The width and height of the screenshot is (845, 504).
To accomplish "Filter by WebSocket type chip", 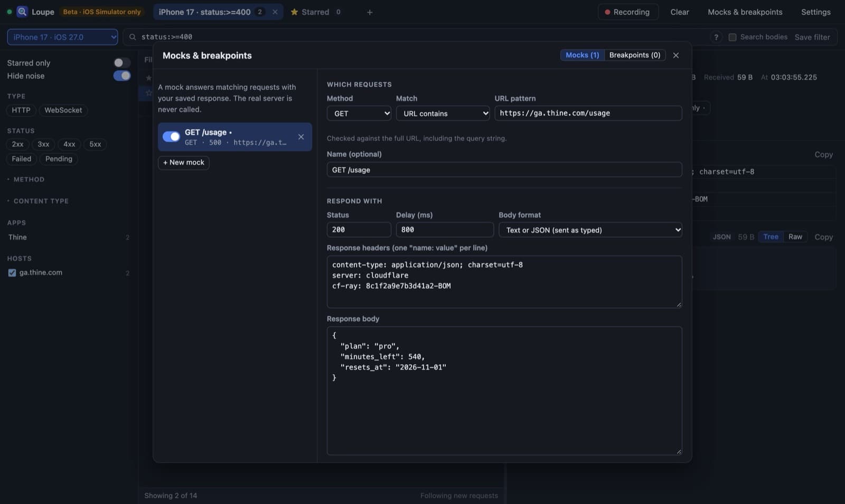I will [x=63, y=110].
